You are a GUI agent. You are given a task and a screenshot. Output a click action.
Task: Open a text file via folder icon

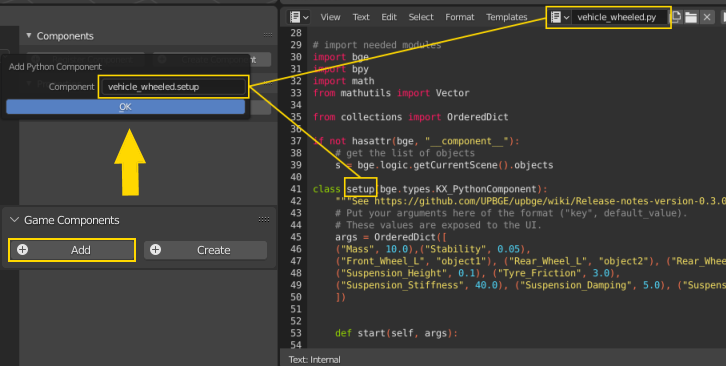pos(691,18)
